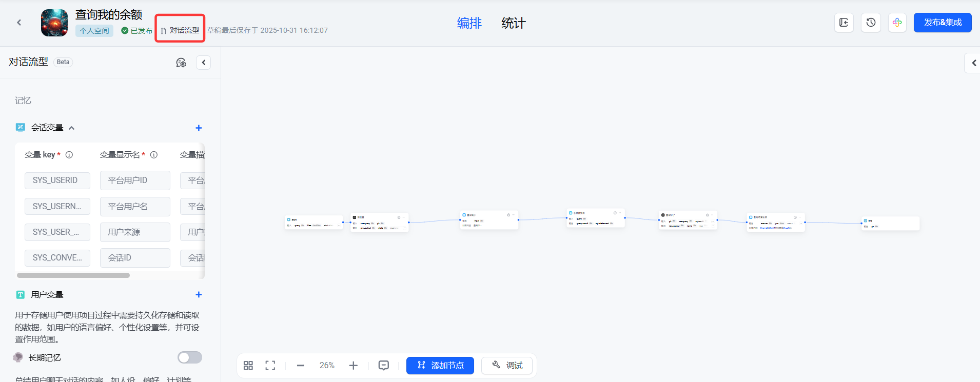Image resolution: width=980 pixels, height=382 pixels.
Task: Click the SYS_USERID variable key field
Action: (57, 180)
